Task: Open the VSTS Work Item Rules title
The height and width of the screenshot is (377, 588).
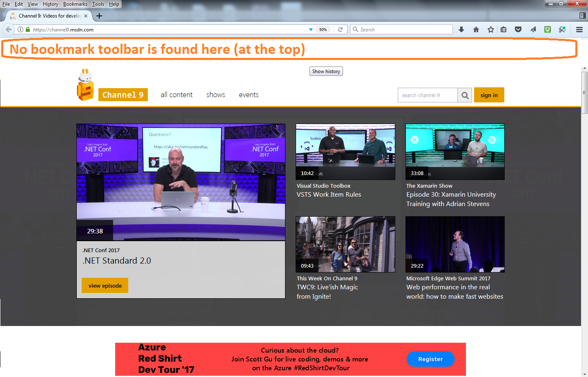Action: click(329, 195)
